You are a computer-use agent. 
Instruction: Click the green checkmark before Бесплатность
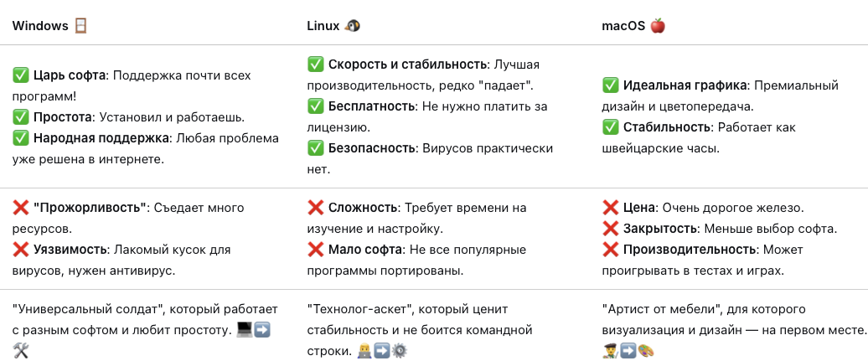pos(316,106)
